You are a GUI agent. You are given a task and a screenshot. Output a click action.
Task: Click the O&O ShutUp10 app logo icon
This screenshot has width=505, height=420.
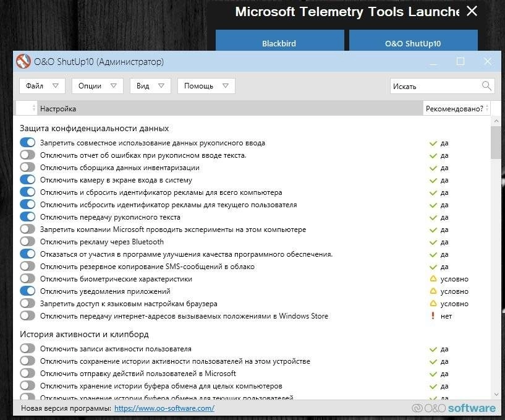pos(23,61)
